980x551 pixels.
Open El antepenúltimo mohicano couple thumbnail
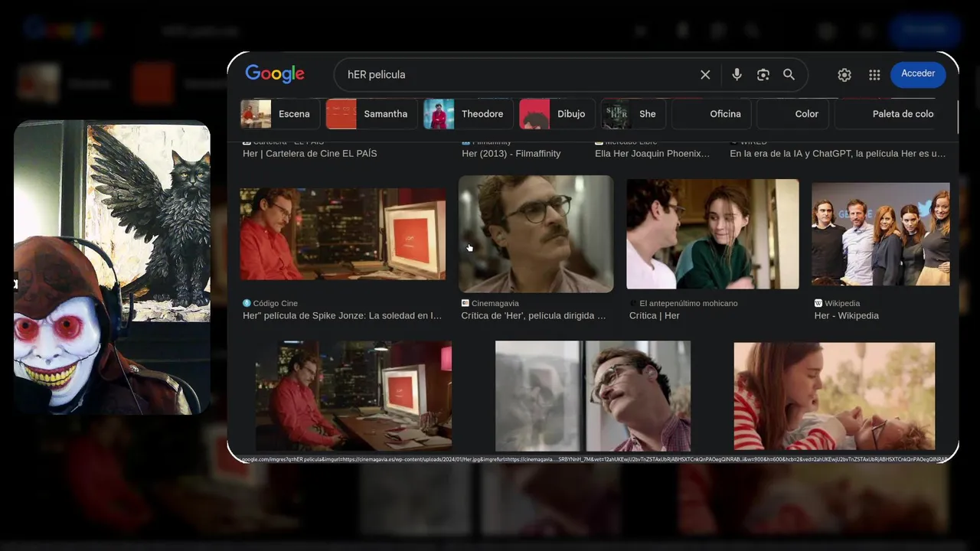coord(713,234)
